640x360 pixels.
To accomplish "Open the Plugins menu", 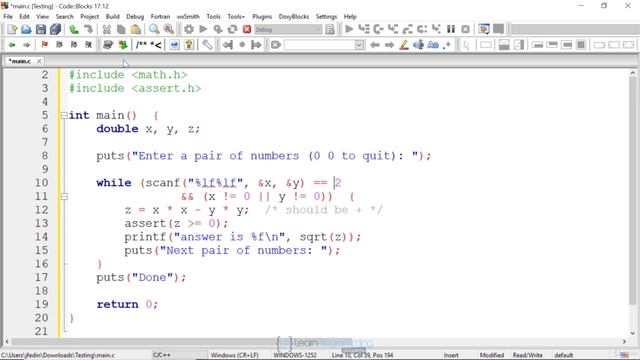I will pos(262,17).
